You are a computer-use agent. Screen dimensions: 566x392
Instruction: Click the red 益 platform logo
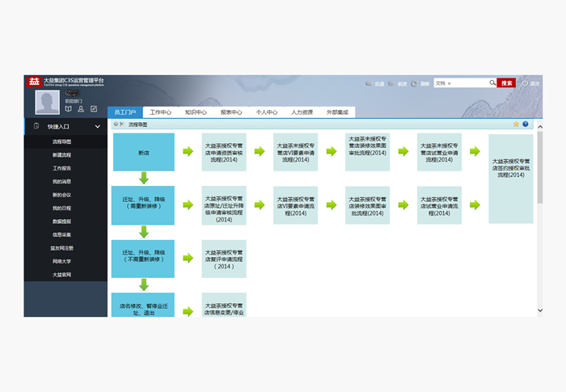34,82
